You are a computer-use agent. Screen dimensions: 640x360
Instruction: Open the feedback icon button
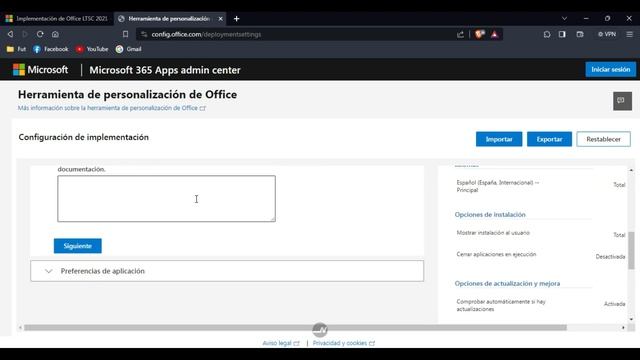[x=622, y=101]
